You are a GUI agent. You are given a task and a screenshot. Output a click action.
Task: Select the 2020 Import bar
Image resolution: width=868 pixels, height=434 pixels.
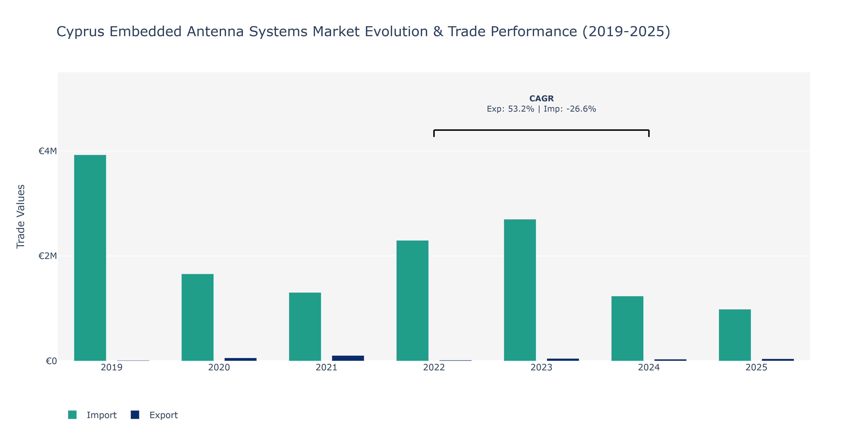click(x=197, y=317)
